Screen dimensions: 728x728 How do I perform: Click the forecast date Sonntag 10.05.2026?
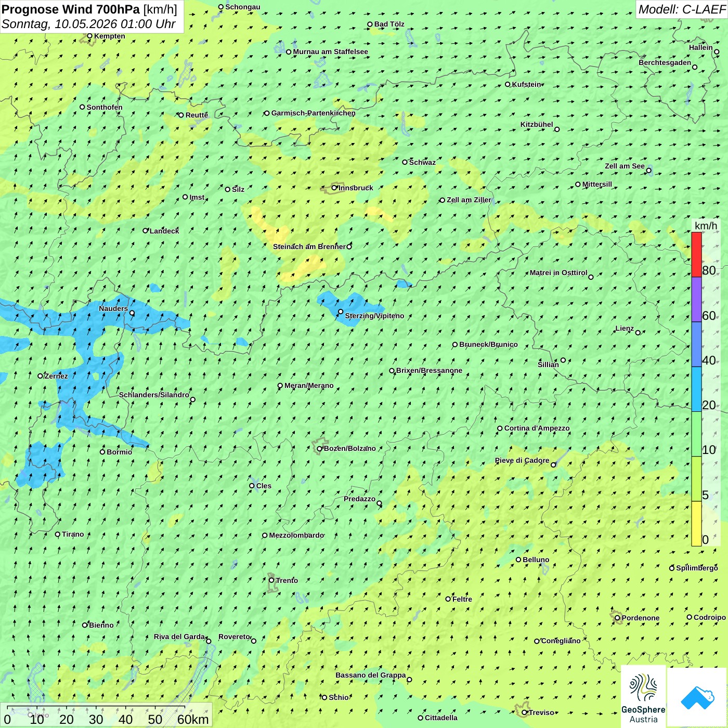(60, 24)
